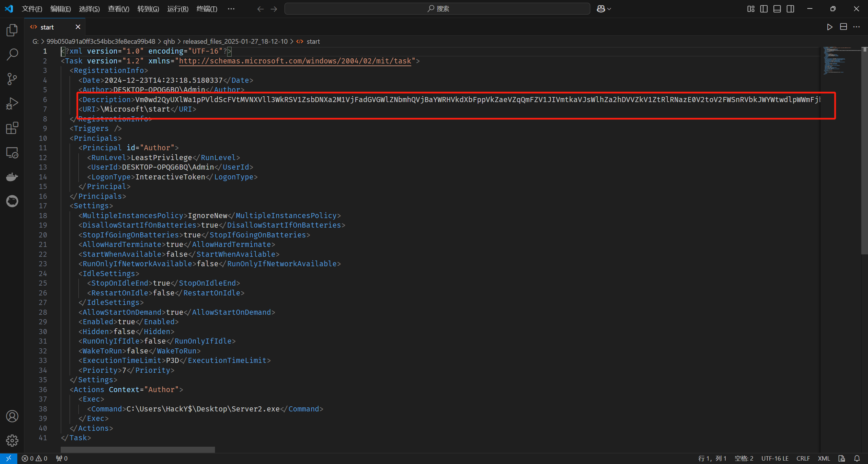The width and height of the screenshot is (868, 464).
Task: Change language mode XML
Action: point(824,459)
